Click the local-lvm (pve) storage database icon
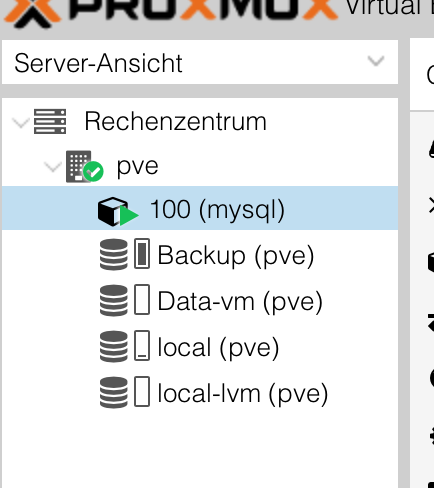434x488 pixels. [x=114, y=392]
